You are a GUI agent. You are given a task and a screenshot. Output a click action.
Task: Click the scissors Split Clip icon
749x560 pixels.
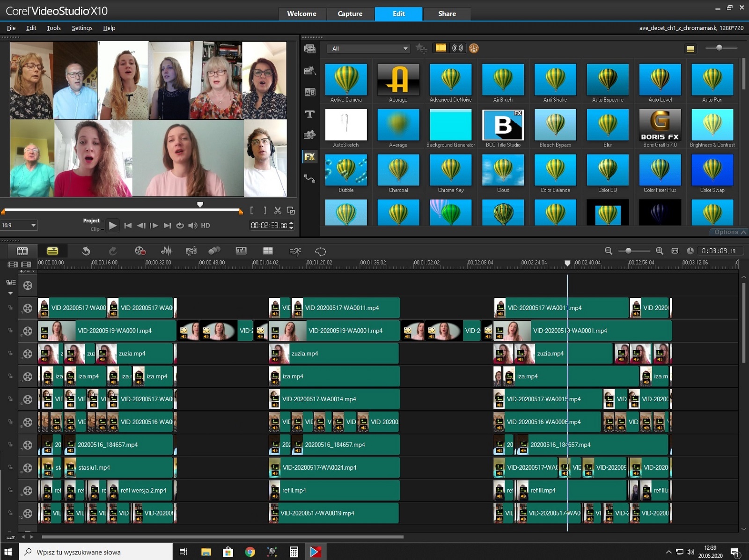point(278,211)
